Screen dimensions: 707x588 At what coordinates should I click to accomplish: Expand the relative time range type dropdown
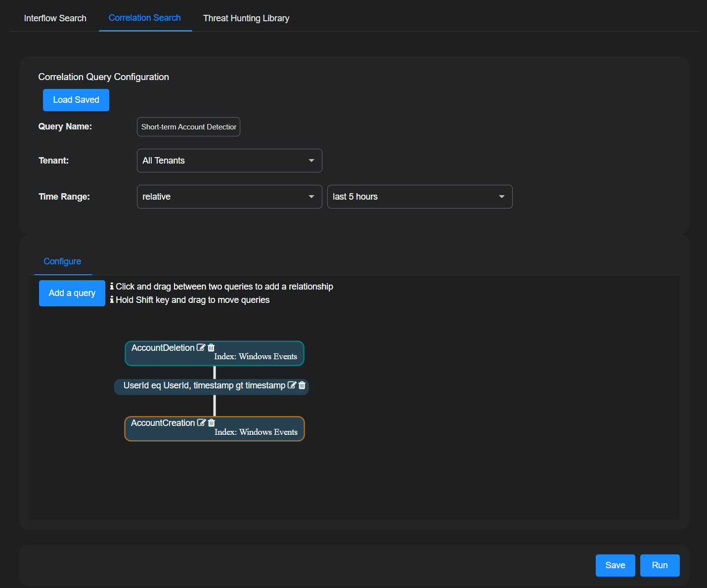pos(229,197)
